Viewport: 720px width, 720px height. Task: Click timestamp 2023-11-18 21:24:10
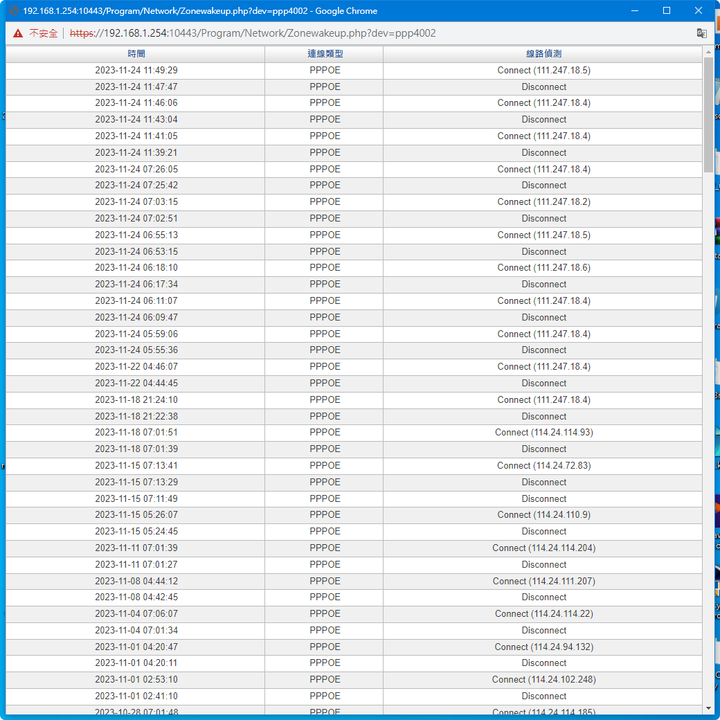[136, 399]
